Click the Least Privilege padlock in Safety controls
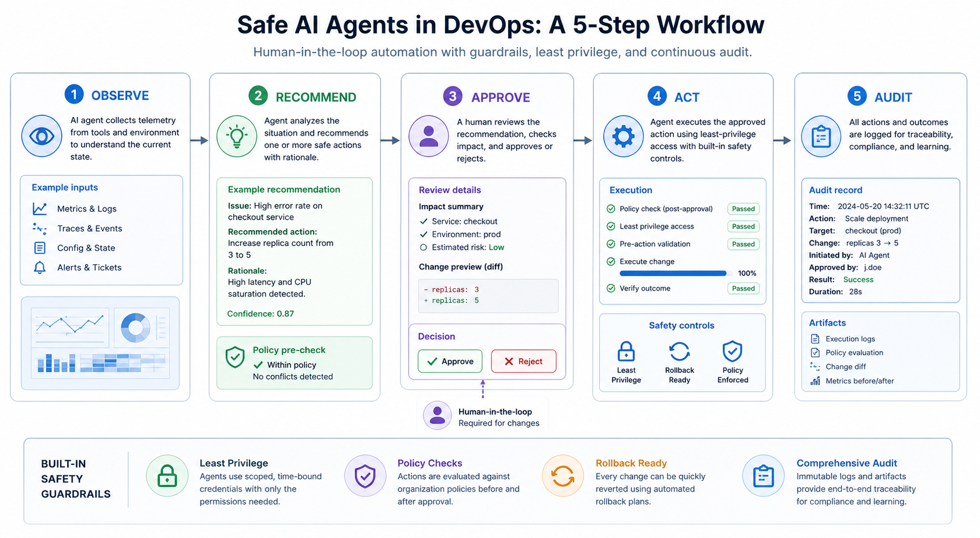 click(x=626, y=352)
